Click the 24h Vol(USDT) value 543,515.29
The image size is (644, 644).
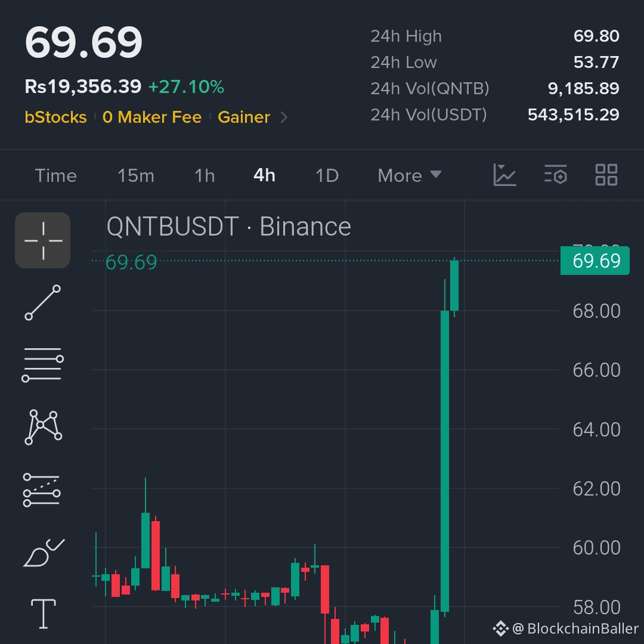574,115
